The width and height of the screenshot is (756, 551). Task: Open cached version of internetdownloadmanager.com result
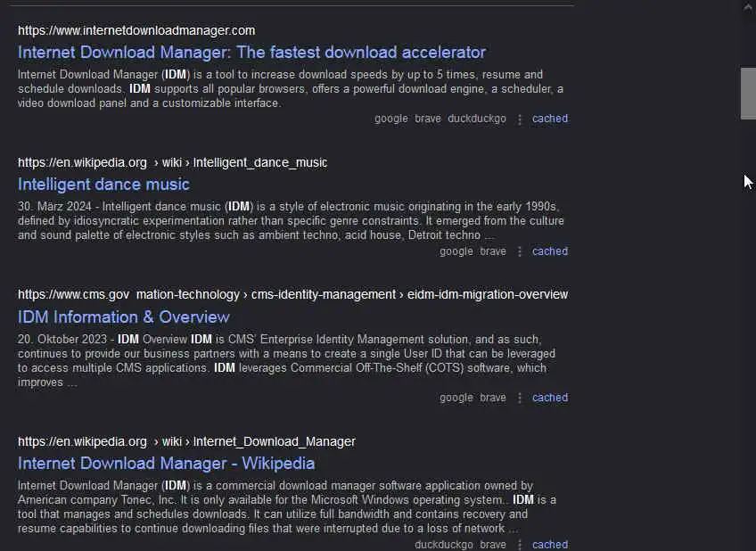click(550, 119)
